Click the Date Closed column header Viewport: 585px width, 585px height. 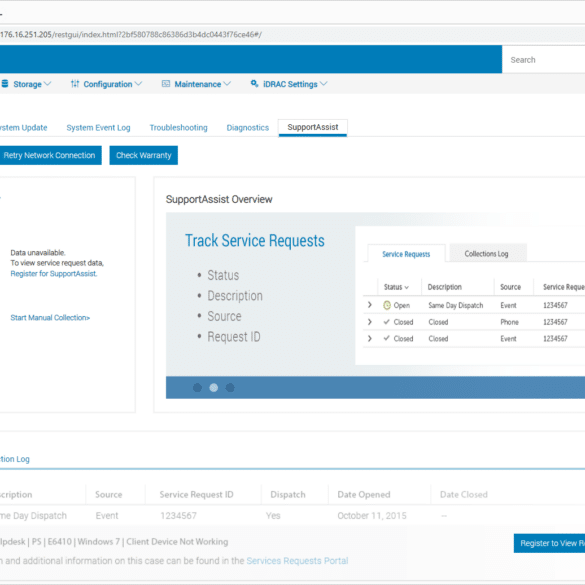[x=464, y=494]
